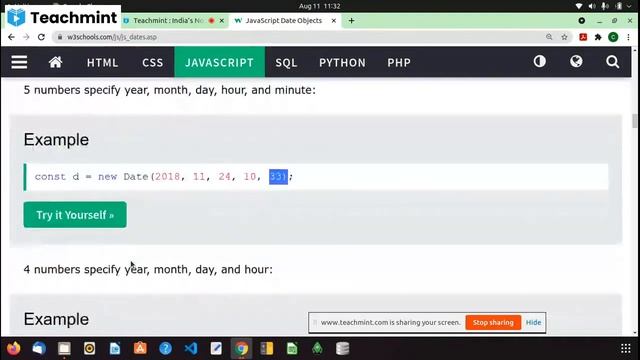Open the database app from the dock
This screenshot has width=640, height=360.
(x=342, y=348)
